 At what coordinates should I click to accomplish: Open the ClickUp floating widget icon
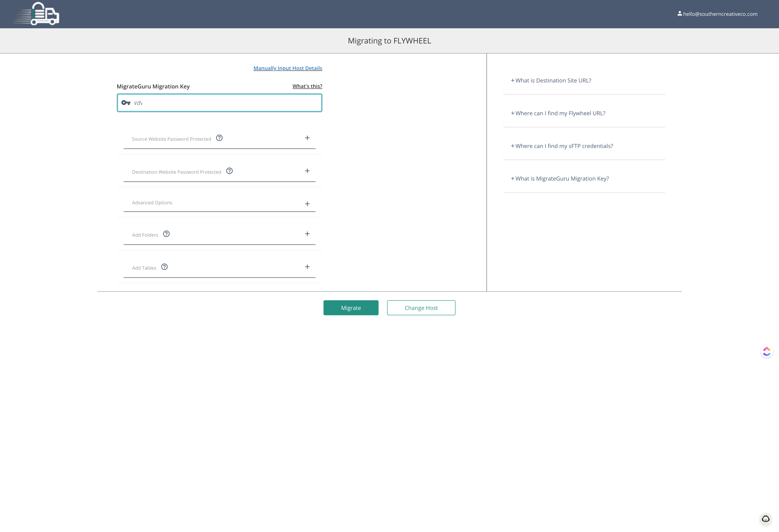click(767, 351)
